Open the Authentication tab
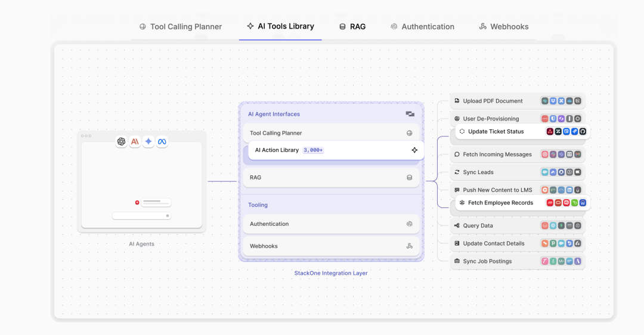The width and height of the screenshot is (644, 335). pos(422,27)
